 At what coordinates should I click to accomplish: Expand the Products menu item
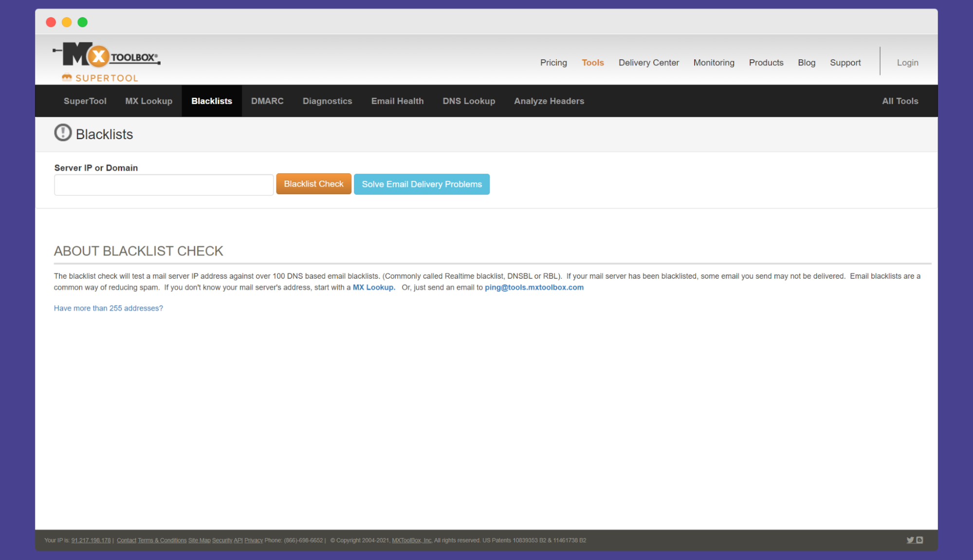[766, 62]
